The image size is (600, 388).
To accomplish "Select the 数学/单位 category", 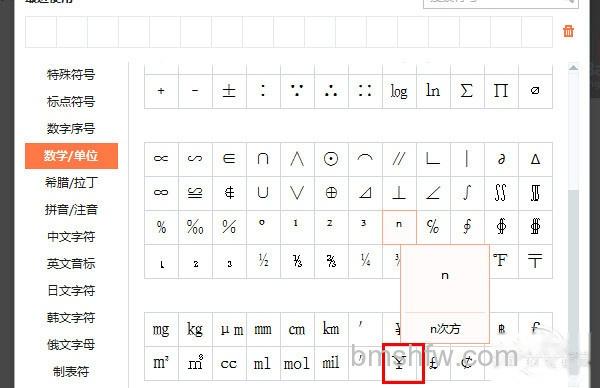I will 71,156.
